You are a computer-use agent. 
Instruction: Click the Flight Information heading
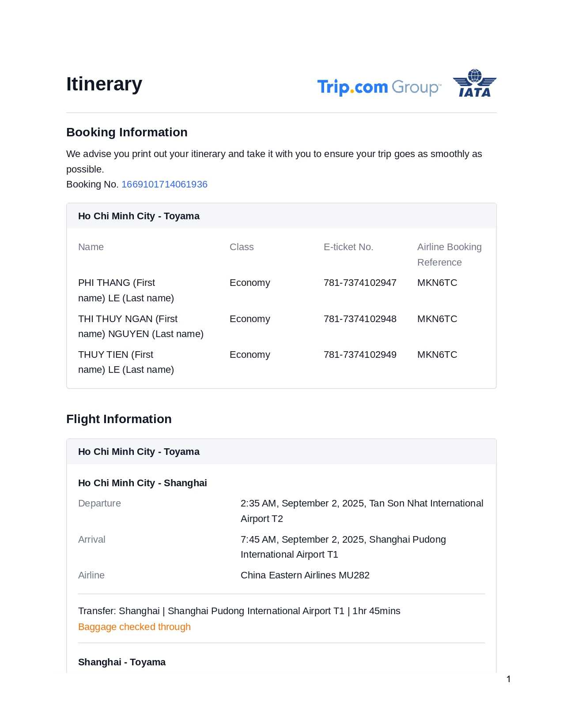tap(119, 419)
